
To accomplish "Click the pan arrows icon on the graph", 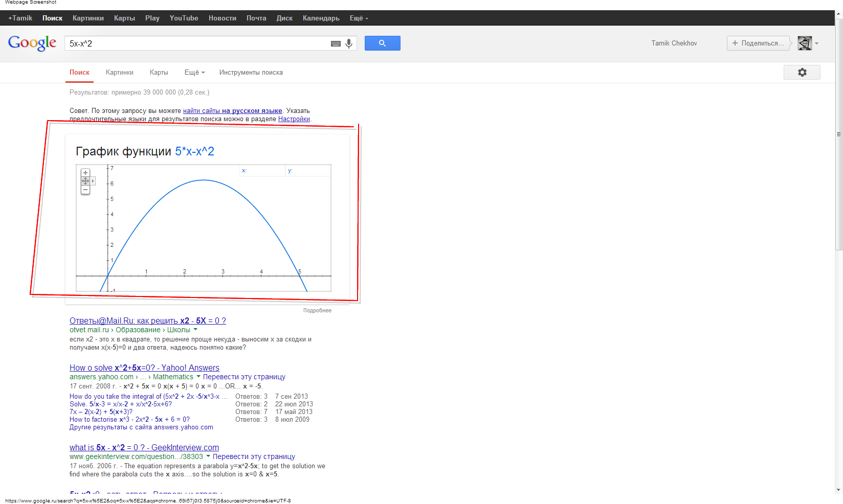I will (x=85, y=181).
